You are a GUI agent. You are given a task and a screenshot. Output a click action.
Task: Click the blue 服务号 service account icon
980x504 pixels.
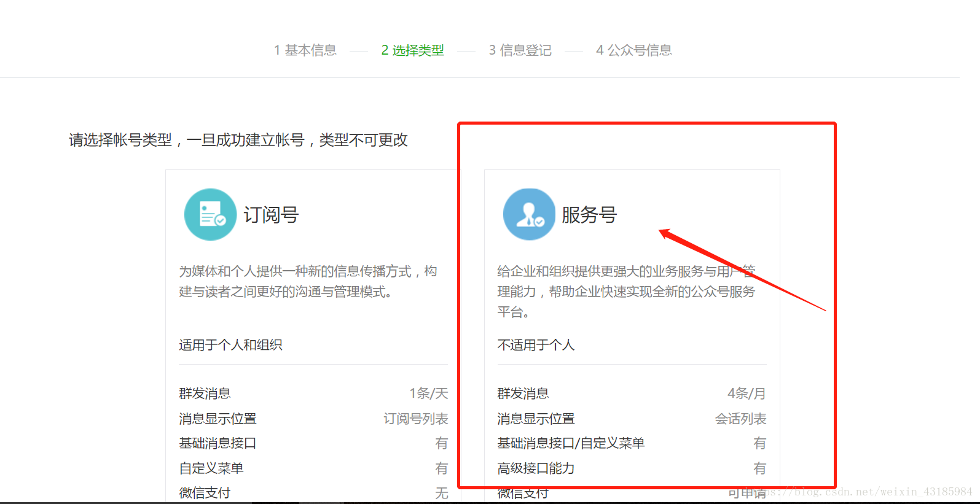529,214
